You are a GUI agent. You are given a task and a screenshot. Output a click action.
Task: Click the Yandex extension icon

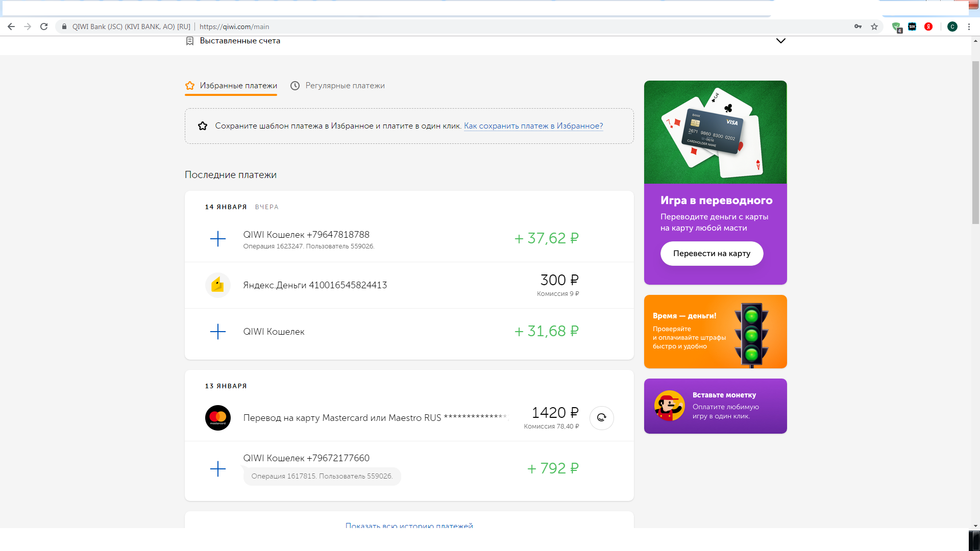pyautogui.click(x=928, y=27)
